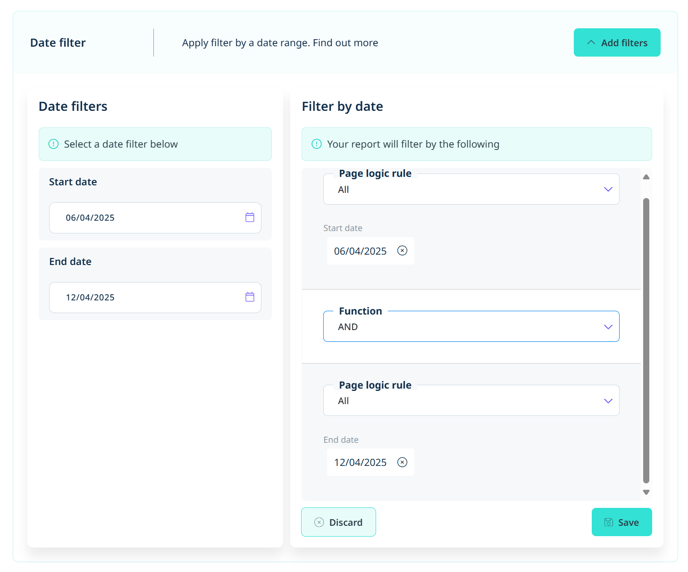Image resolution: width=688 pixels, height=572 pixels.
Task: Click the scrollbar up arrow in filter list
Action: 646,177
